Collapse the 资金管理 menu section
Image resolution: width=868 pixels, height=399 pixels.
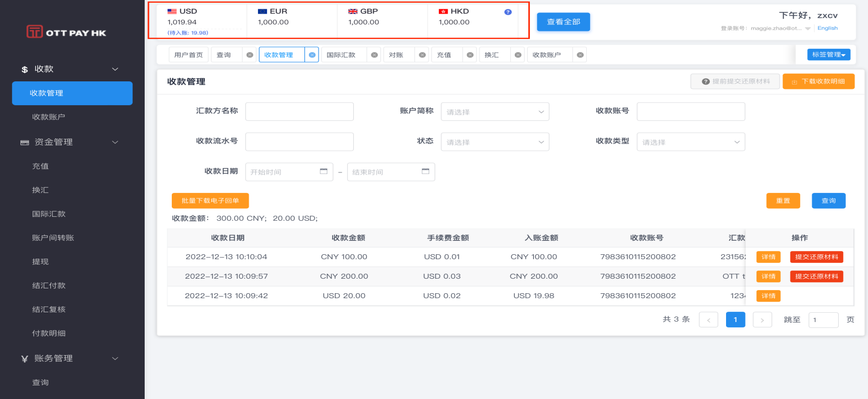coord(115,142)
